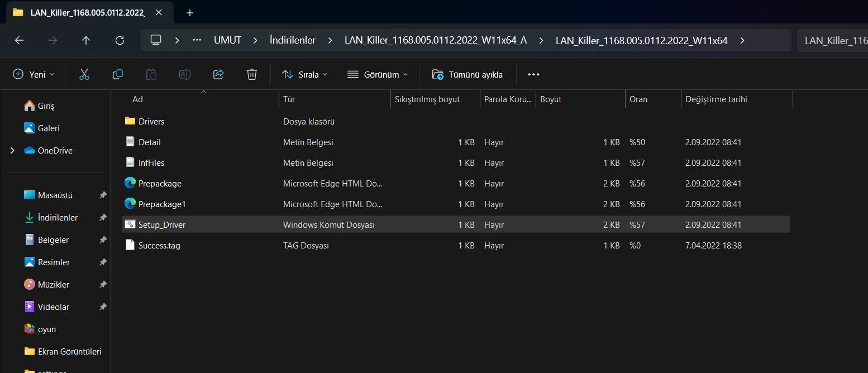Open a new tab with plus button

(189, 12)
